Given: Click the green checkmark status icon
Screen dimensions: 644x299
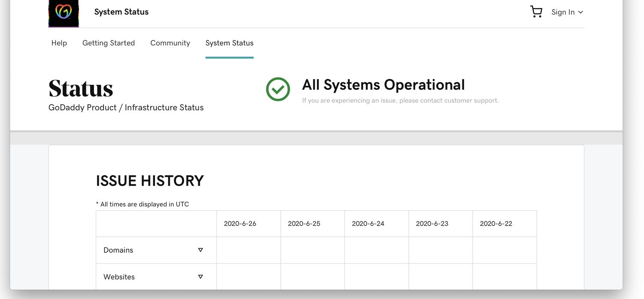Looking at the screenshot, I should (278, 89).
